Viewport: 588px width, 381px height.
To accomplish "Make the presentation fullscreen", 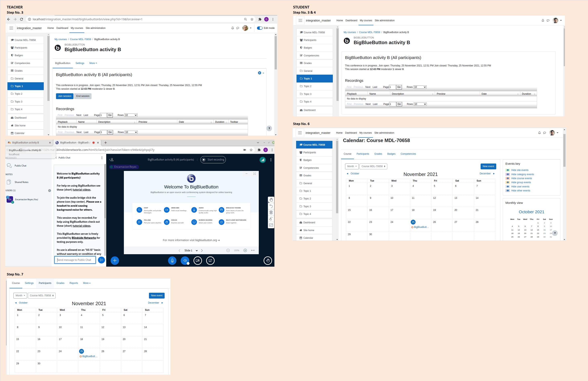I will pyautogui.click(x=255, y=174).
